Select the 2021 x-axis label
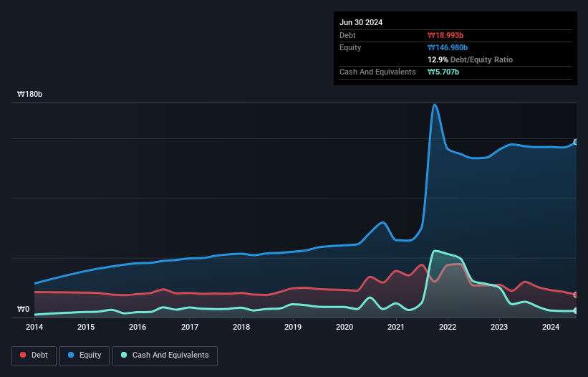This screenshot has width=588, height=377. point(396,327)
